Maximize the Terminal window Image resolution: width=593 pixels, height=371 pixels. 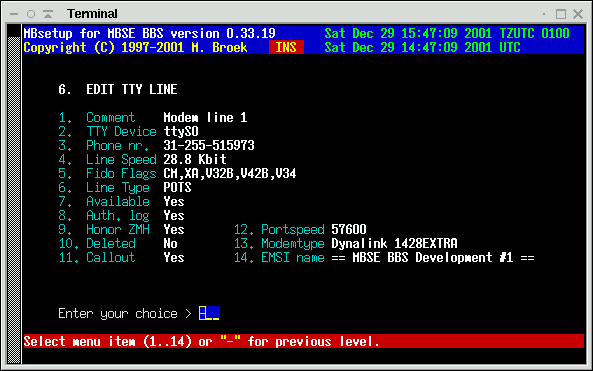(561, 14)
